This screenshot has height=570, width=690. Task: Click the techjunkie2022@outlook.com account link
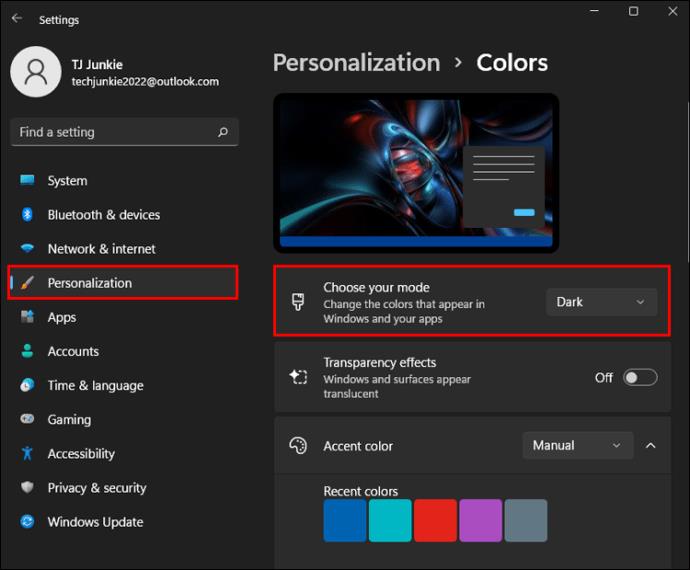point(145,82)
